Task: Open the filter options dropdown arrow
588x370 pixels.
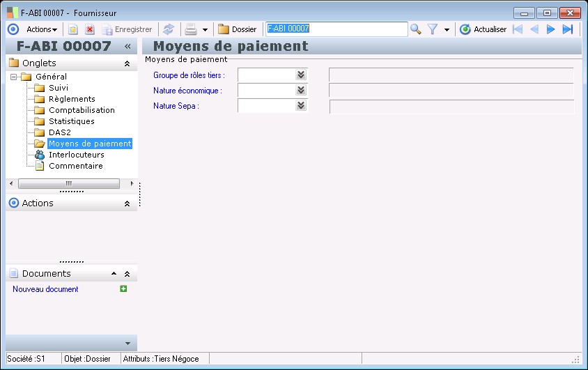Action: click(x=447, y=30)
